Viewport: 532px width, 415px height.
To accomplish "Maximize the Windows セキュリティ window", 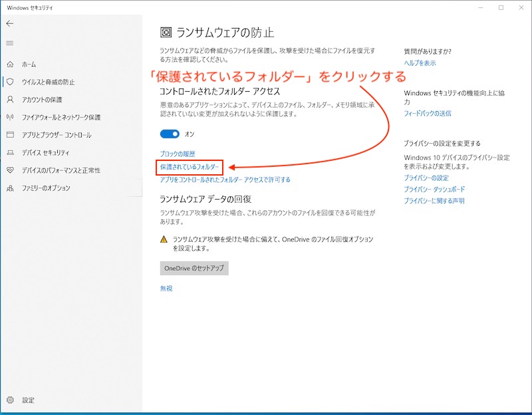I will click(x=501, y=7).
